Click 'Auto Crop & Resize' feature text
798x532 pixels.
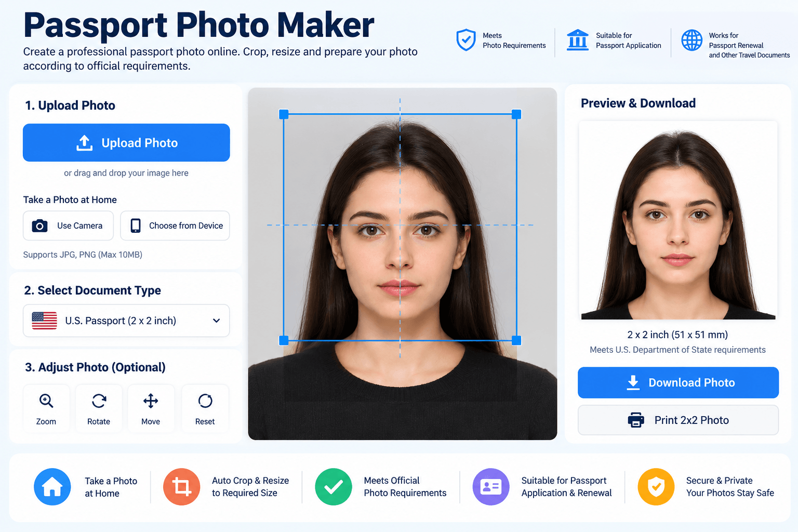click(250, 481)
